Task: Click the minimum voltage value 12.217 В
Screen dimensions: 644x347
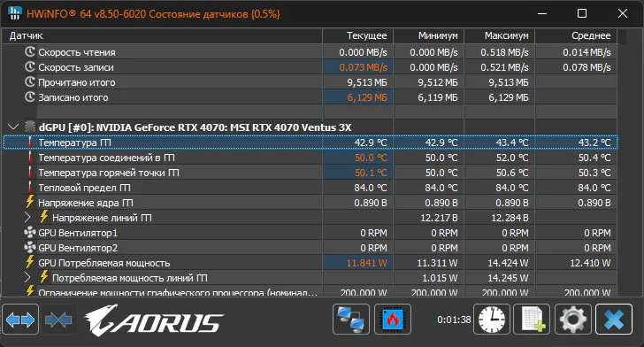Action: (x=439, y=218)
